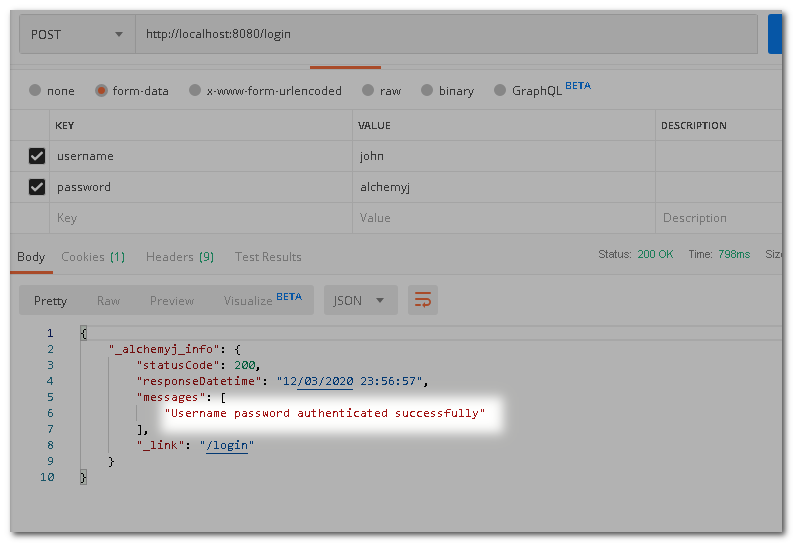
Task: Click the "messages" key in JSON
Action: [171, 397]
